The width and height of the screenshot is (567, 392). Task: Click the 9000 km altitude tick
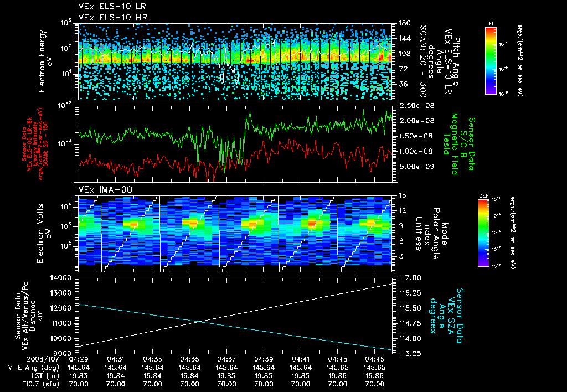pos(62,354)
